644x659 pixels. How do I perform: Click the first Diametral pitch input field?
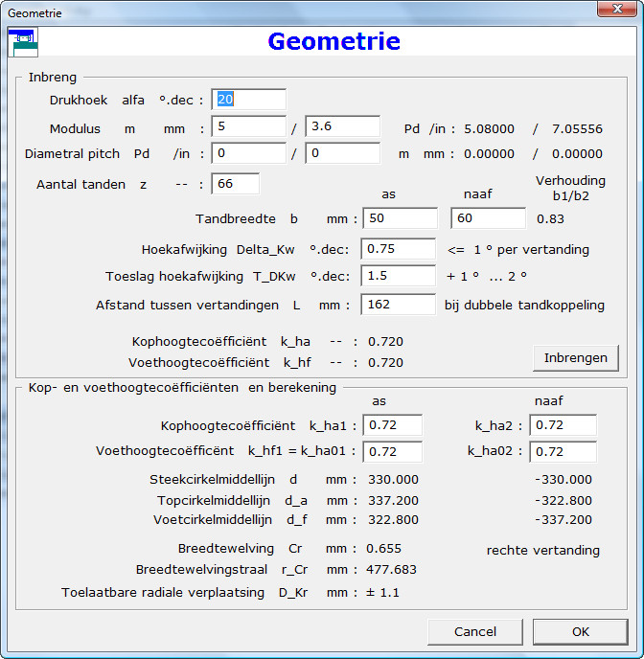point(249,153)
